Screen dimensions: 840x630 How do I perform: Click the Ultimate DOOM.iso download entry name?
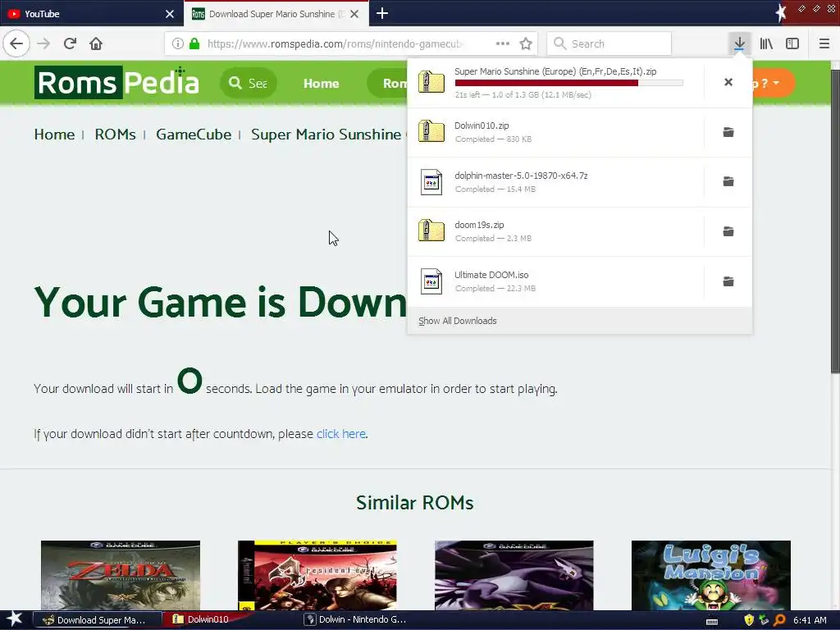point(491,275)
